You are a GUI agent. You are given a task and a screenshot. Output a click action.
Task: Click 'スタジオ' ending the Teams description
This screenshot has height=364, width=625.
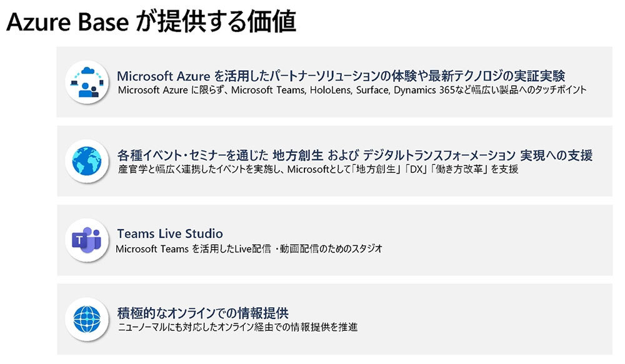366,248
